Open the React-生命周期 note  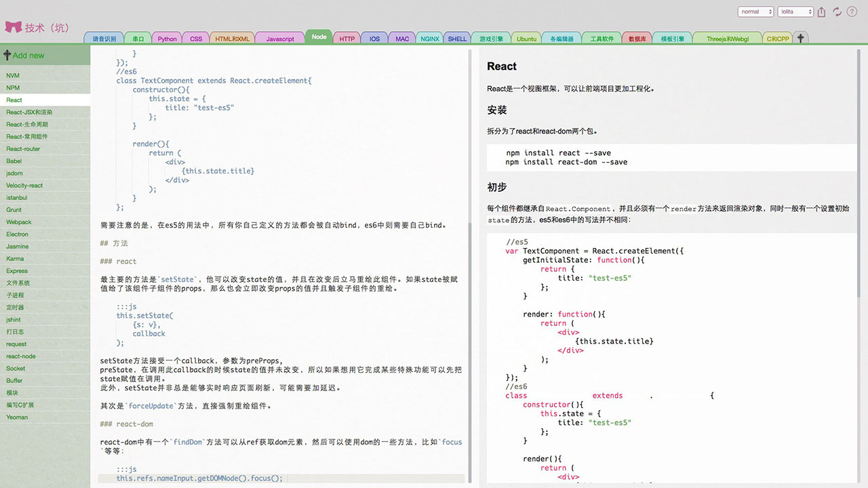click(45, 124)
